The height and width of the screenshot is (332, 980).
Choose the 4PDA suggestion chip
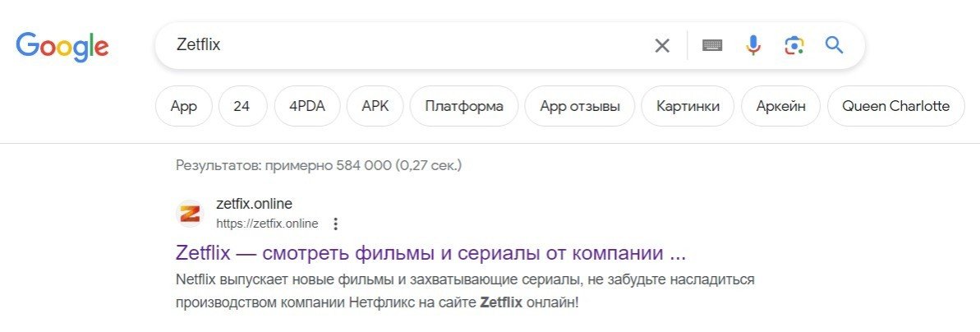(307, 106)
